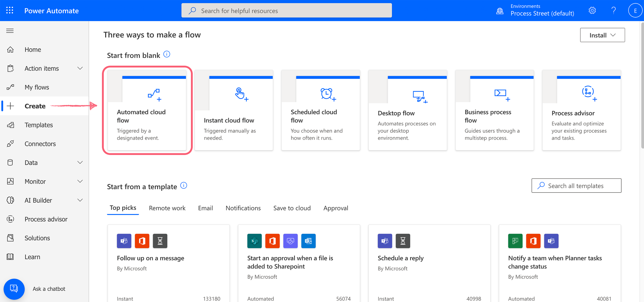Viewport: 644px width, 302px height.
Task: Click the Instant cloud flow hand icon
Action: point(241,94)
